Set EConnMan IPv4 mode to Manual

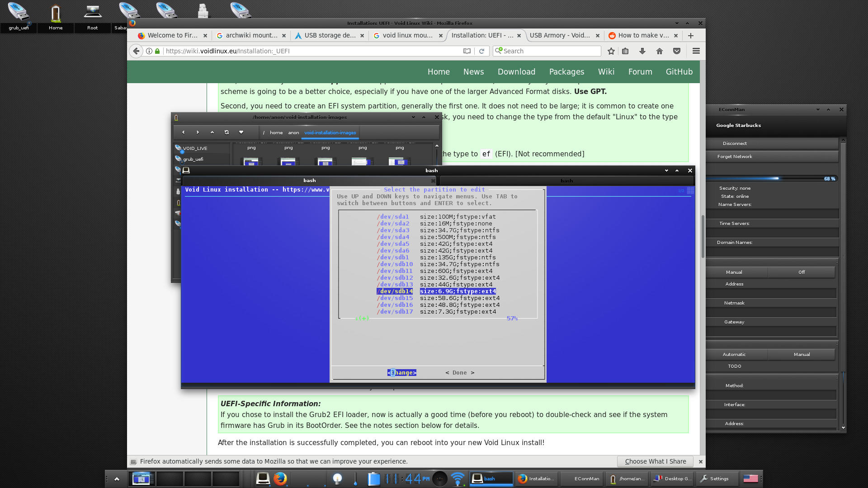[x=734, y=272]
